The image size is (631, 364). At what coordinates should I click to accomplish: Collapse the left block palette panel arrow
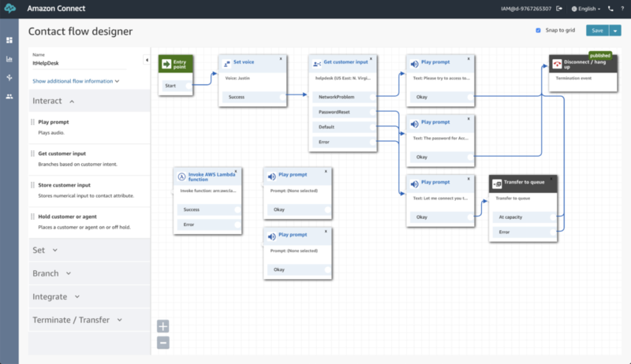pyautogui.click(x=147, y=60)
